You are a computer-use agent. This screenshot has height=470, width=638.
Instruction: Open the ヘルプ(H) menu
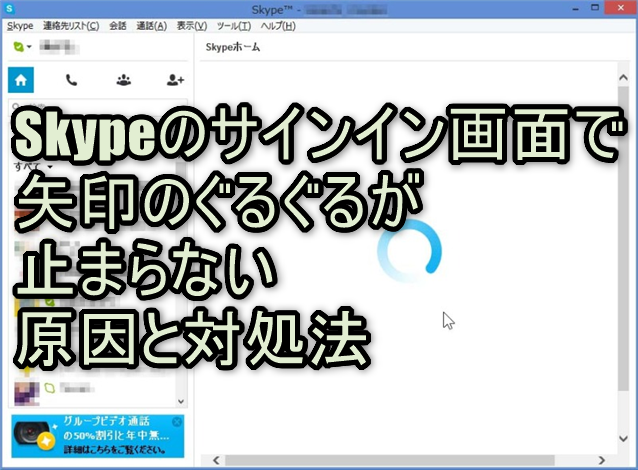click(x=278, y=26)
